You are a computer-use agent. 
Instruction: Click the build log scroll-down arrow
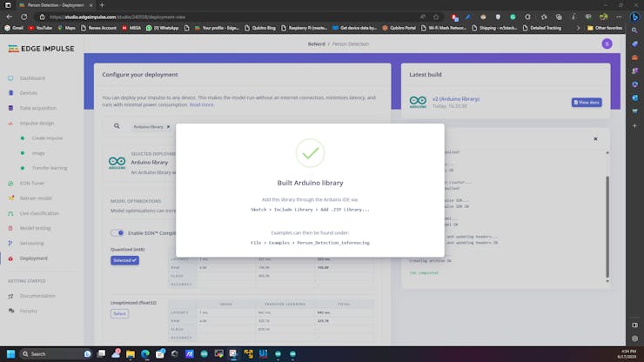[x=607, y=281]
